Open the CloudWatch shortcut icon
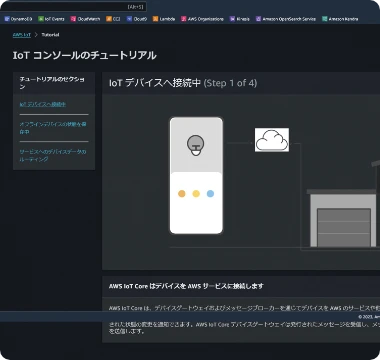Screen dimensions: 380x360 click(x=73, y=19)
